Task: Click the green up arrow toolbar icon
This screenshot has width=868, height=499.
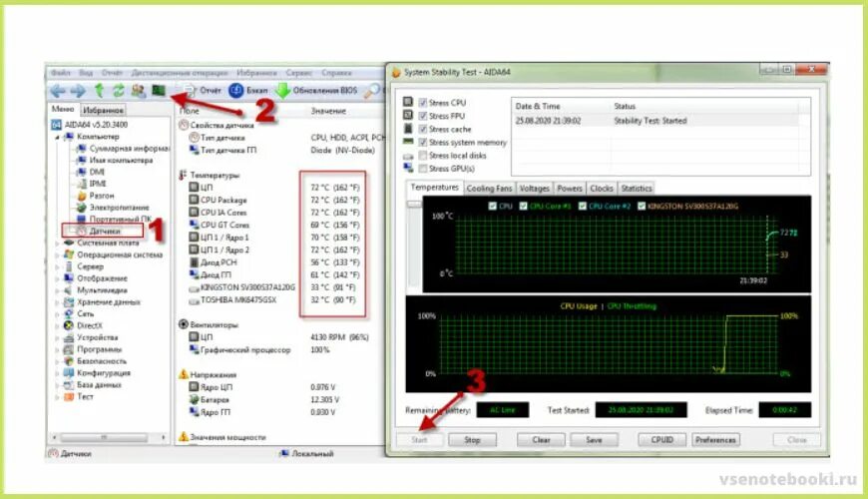Action: pyautogui.click(x=100, y=90)
